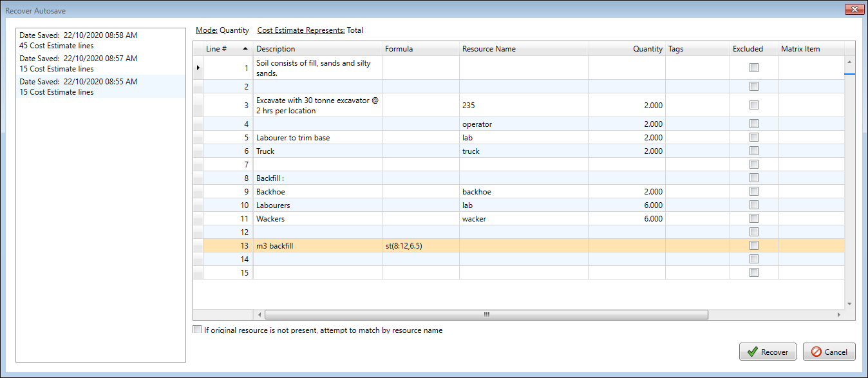Image resolution: width=868 pixels, height=378 pixels.
Task: Select the formula cell st(8:12,6.5)
Action: (x=420, y=245)
